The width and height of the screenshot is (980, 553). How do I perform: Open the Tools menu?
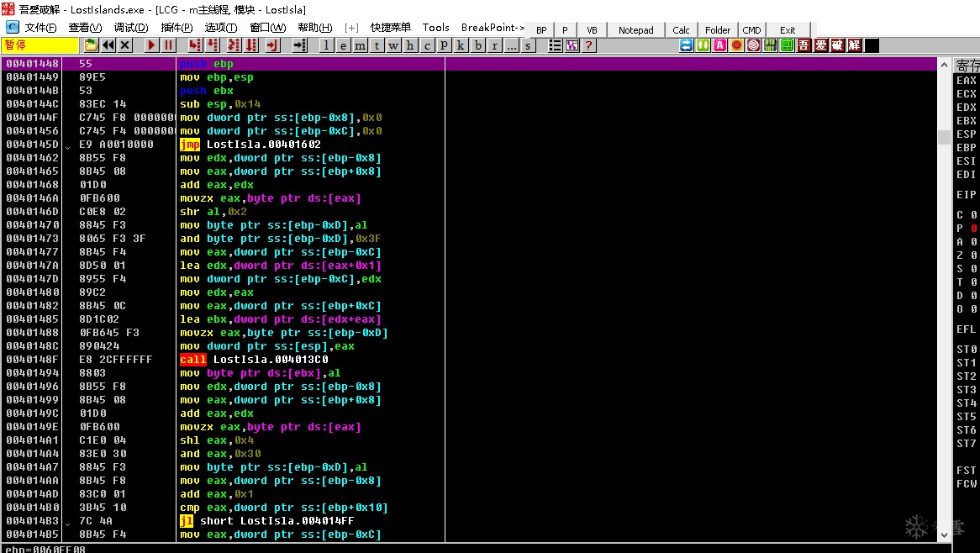[x=435, y=28]
